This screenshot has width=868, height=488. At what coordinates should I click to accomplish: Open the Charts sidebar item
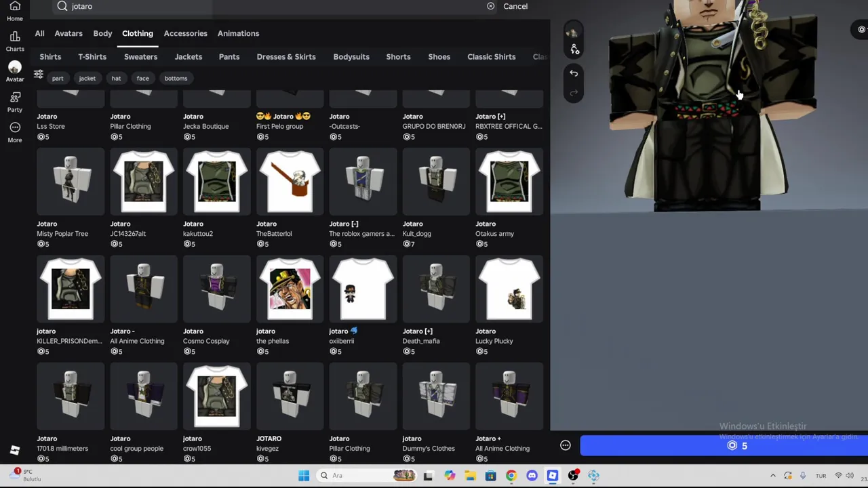point(14,41)
